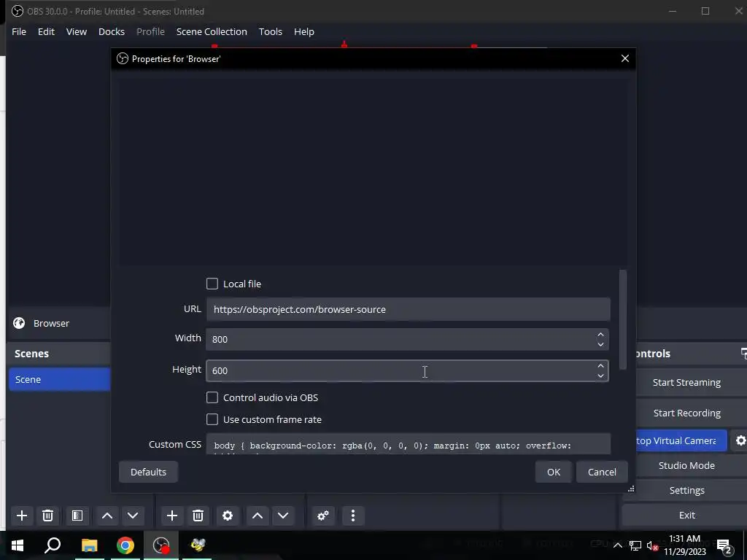
Task: Add a new scene with plus icon
Action: pos(21,516)
